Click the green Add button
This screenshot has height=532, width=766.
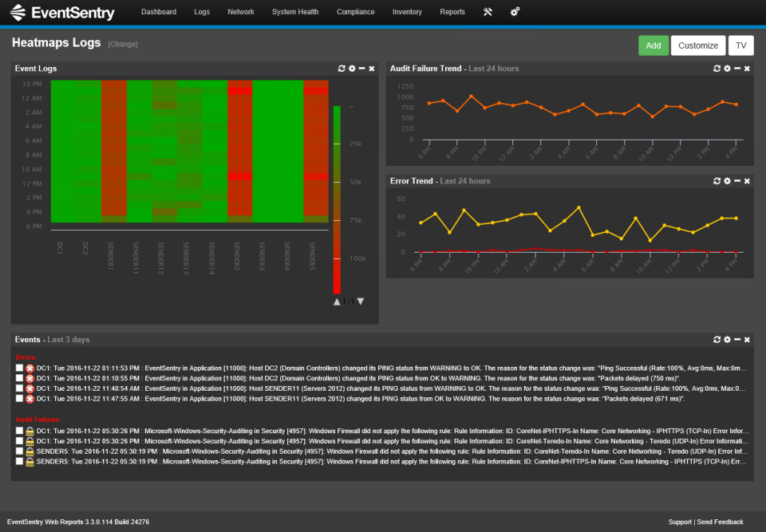pyautogui.click(x=653, y=45)
